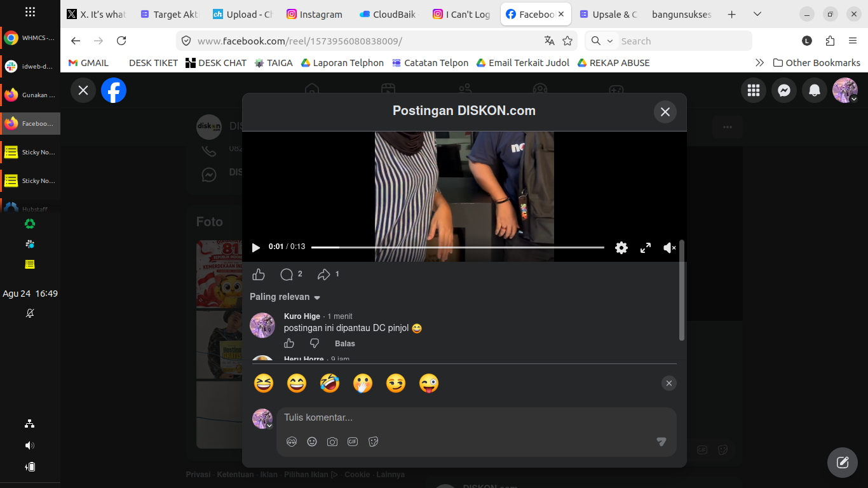Image resolution: width=868 pixels, height=488 pixels.
Task: Click Kuro Hige's comment avatar
Action: [262, 325]
